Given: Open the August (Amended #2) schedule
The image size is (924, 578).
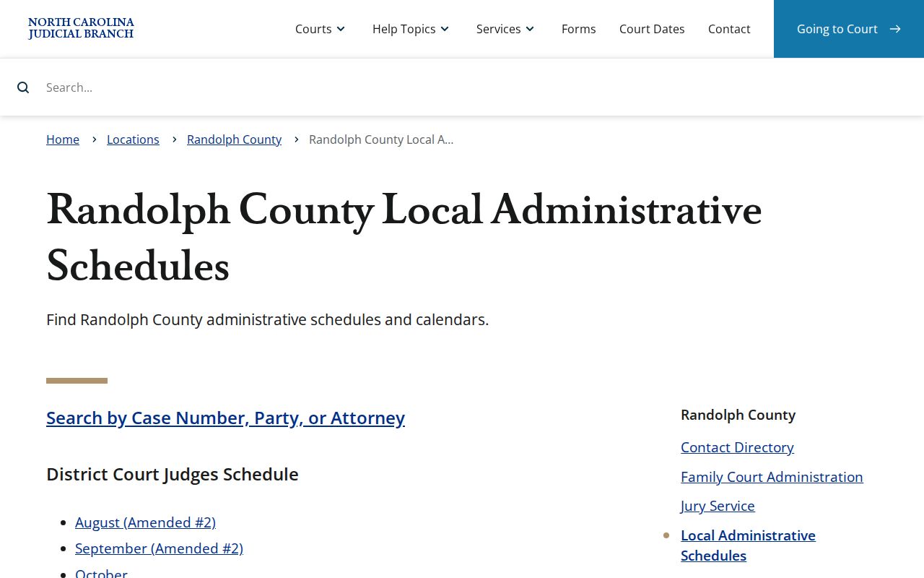Looking at the screenshot, I should tap(145, 522).
